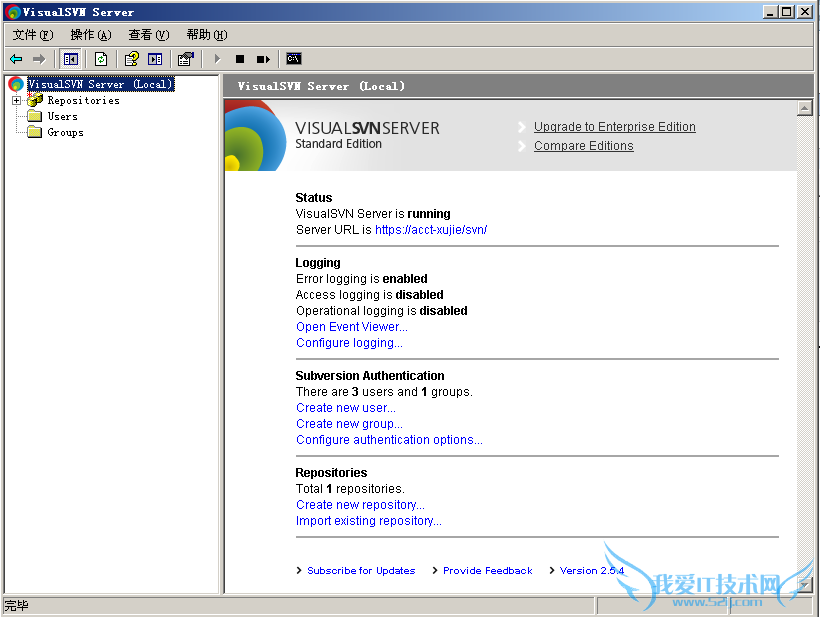Click the Version 2.5.4 link

(x=591, y=570)
